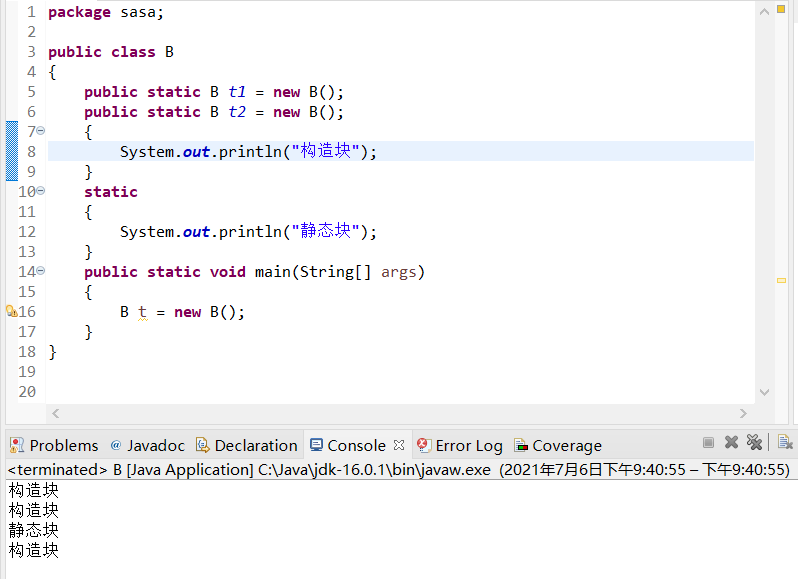Click the variable t underlined on line 16
Screen dimensions: 798x579
pos(142,311)
